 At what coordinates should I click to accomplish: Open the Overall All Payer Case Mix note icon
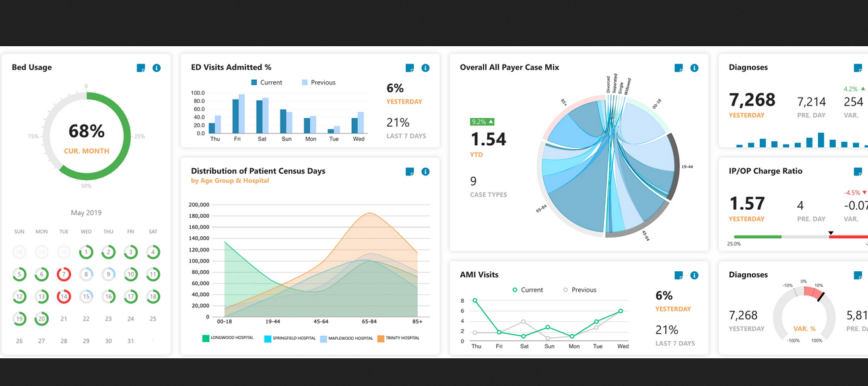coord(679,68)
